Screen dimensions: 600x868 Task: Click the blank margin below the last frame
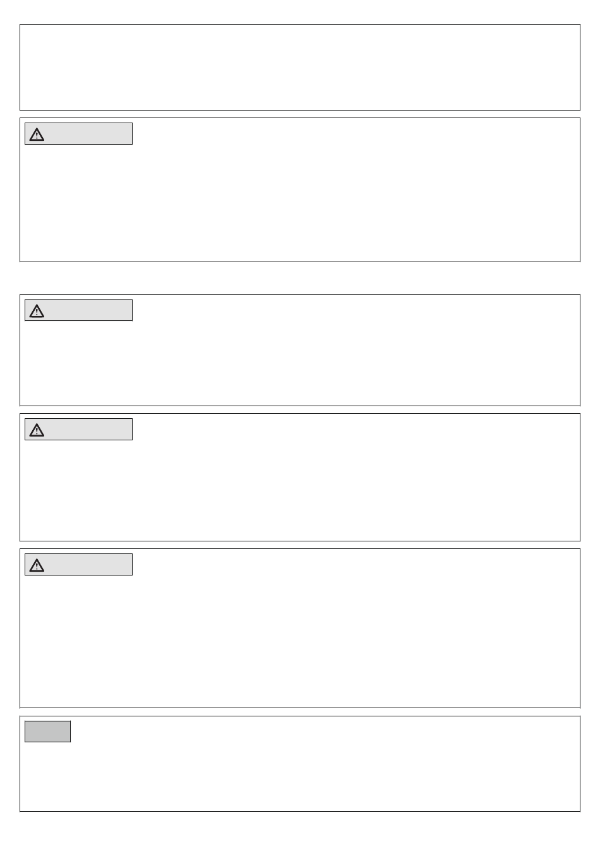coord(300,840)
